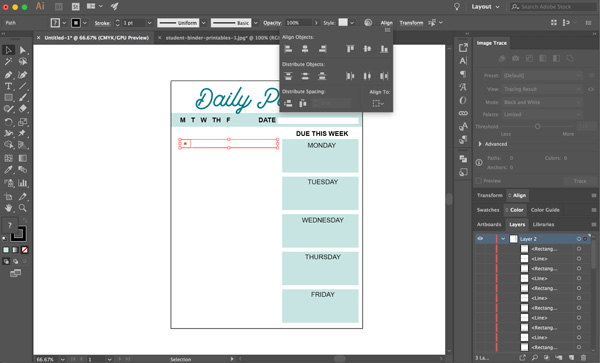The width and height of the screenshot is (600, 363).
Task: Switch to Gradient fill mode in toolbar
Action: [x=15, y=250]
